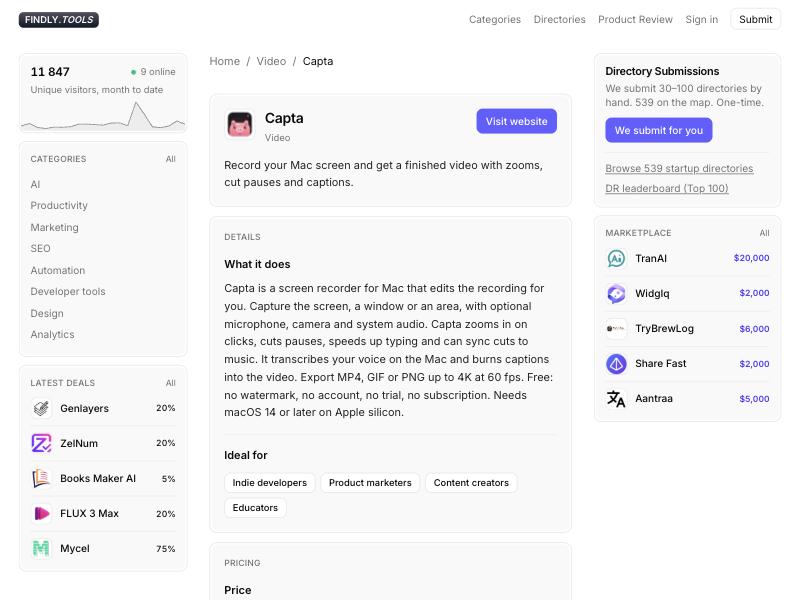Open the Genlayers deal icon

click(41, 408)
